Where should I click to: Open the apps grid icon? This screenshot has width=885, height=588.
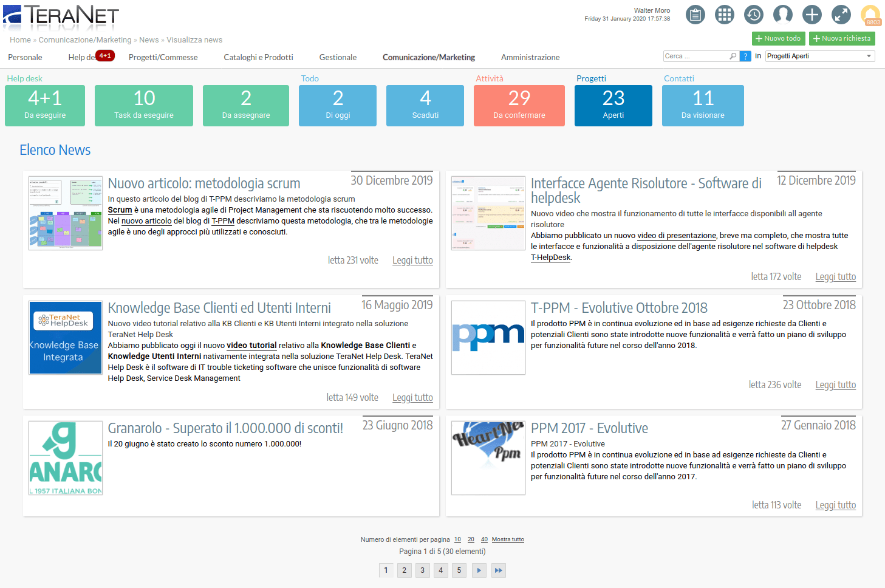[724, 15]
